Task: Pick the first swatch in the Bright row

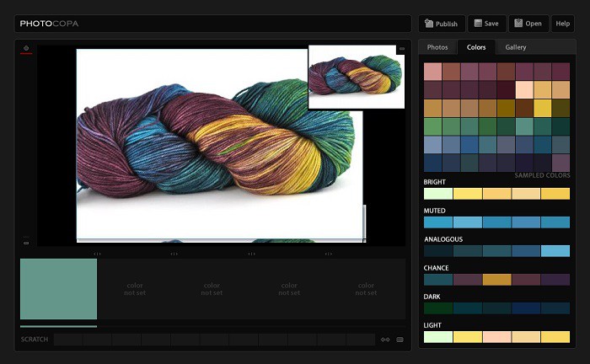Action: pyautogui.click(x=438, y=194)
